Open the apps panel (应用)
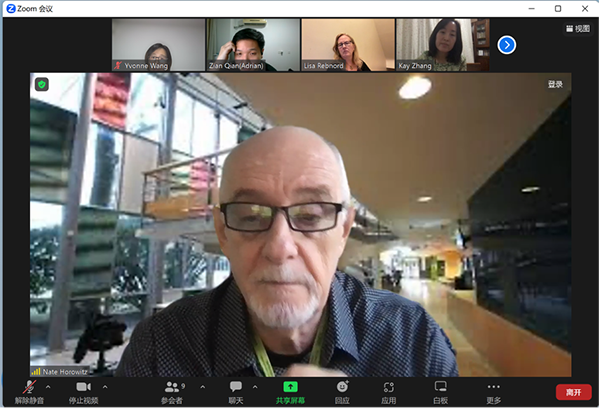The height and width of the screenshot is (409, 600). [x=388, y=390]
